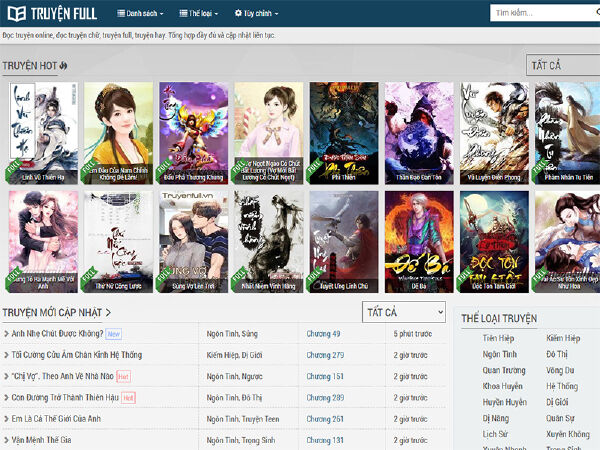Select Quan Trường category
This screenshot has height=450, width=600.
tap(504, 370)
